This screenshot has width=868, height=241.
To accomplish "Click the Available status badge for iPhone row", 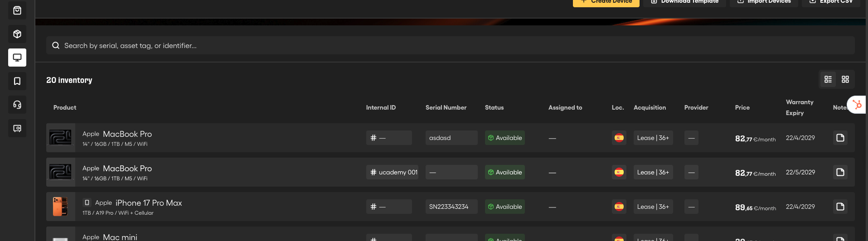I will point(505,207).
